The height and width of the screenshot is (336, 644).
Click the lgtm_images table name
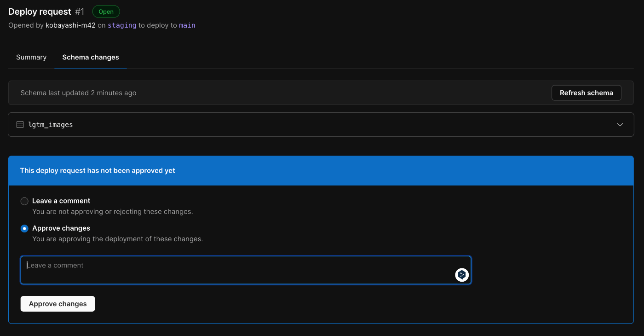pyautogui.click(x=51, y=125)
